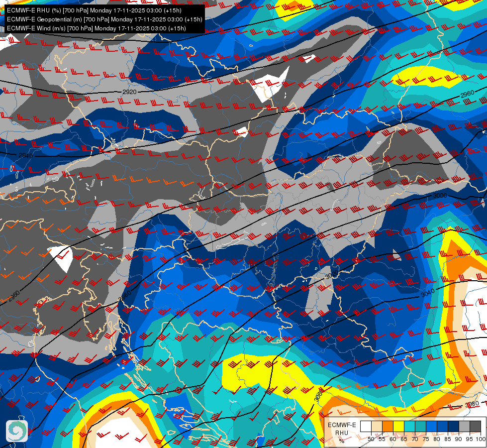The height and width of the screenshot is (448, 487).
Task: Click the 3080 geopotential contour label
Action: (x=472, y=405)
